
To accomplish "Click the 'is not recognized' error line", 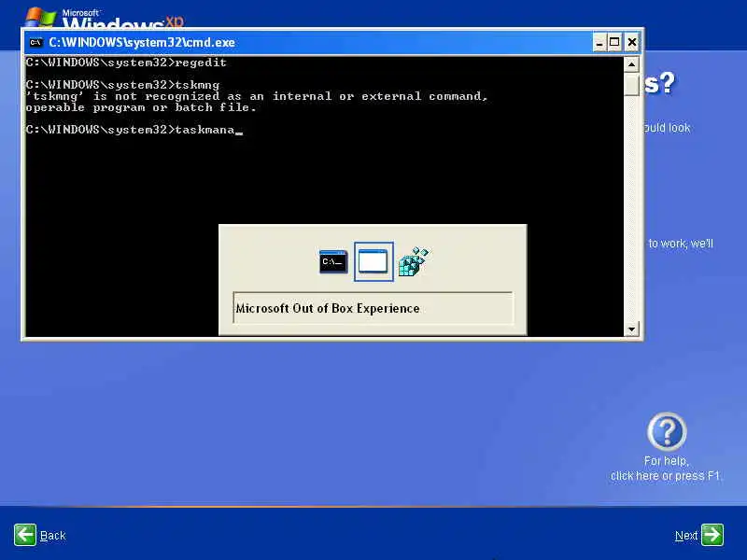I will coord(257,96).
